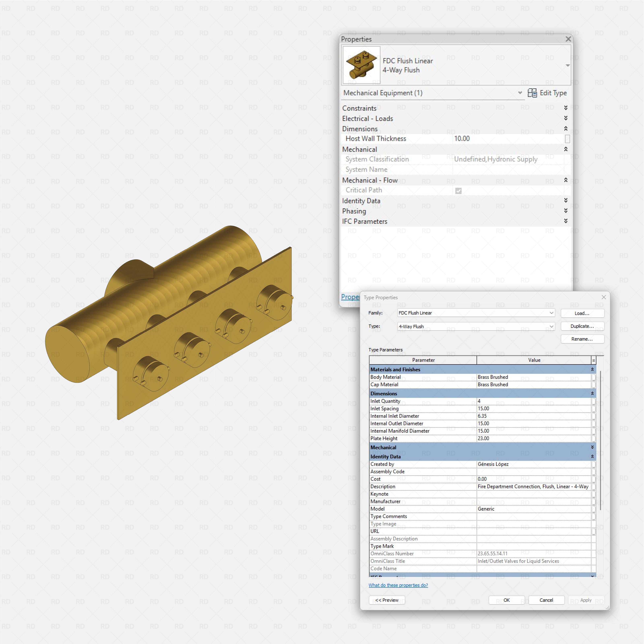Click the associate button beside Body Material
Screen dimensions: 644x644
click(x=593, y=377)
